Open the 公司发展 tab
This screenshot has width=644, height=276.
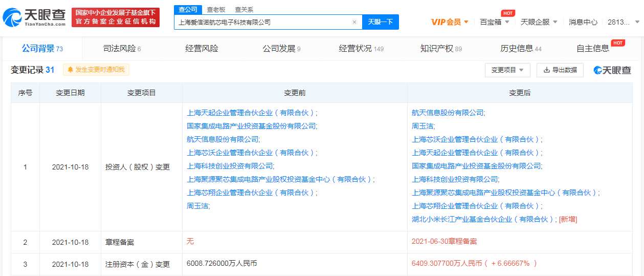(x=281, y=49)
